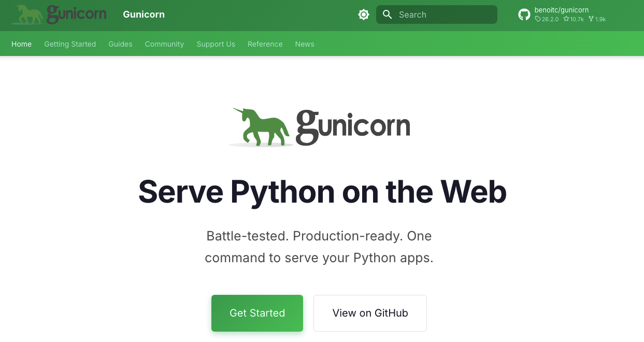Click the Gunicorn unicorn logo in header
The height and width of the screenshot is (342, 644).
(59, 15)
